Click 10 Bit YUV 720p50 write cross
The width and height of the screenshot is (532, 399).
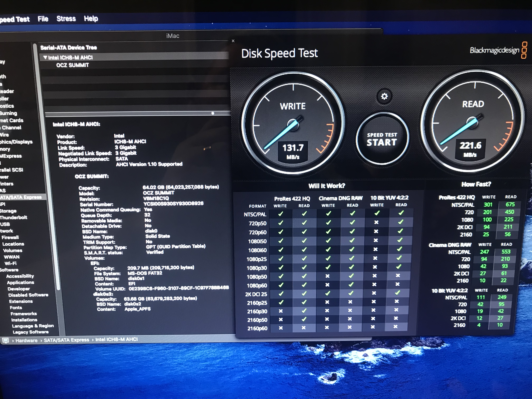point(376,222)
